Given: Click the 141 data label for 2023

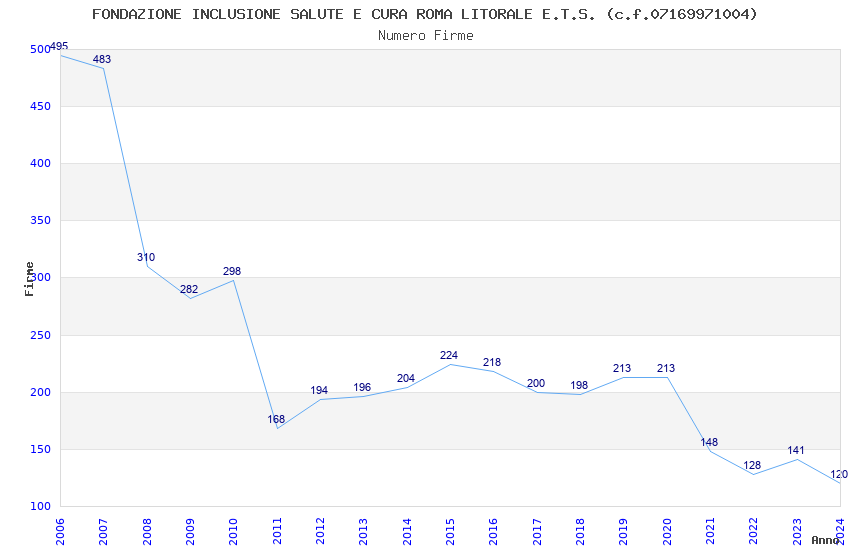Looking at the screenshot, I should pos(796,451).
